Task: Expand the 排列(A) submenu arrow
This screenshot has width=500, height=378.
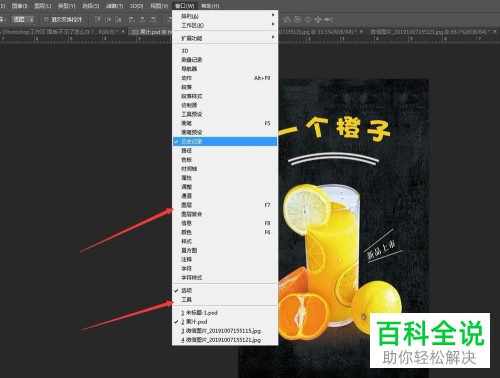Action: (x=273, y=15)
